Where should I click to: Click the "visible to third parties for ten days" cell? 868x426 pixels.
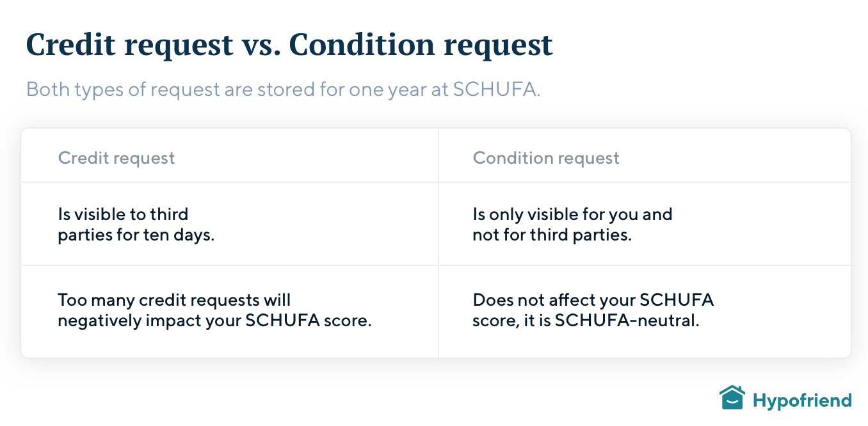coord(136,225)
